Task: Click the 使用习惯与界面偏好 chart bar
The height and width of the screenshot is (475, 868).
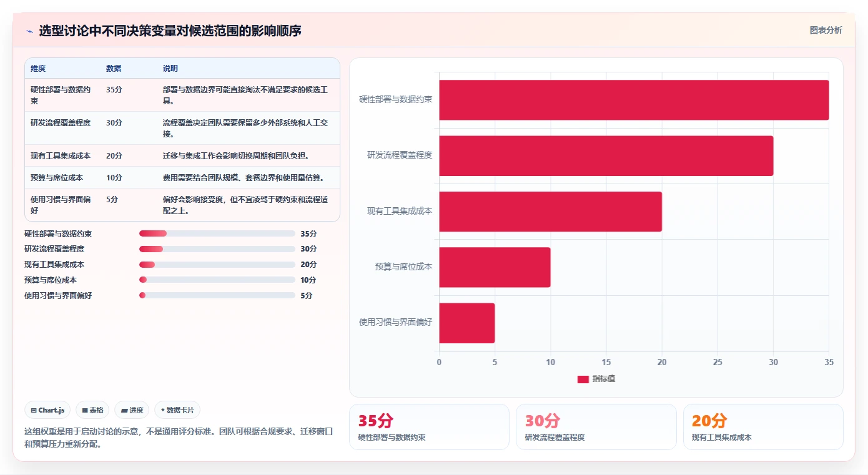Action: coord(466,323)
